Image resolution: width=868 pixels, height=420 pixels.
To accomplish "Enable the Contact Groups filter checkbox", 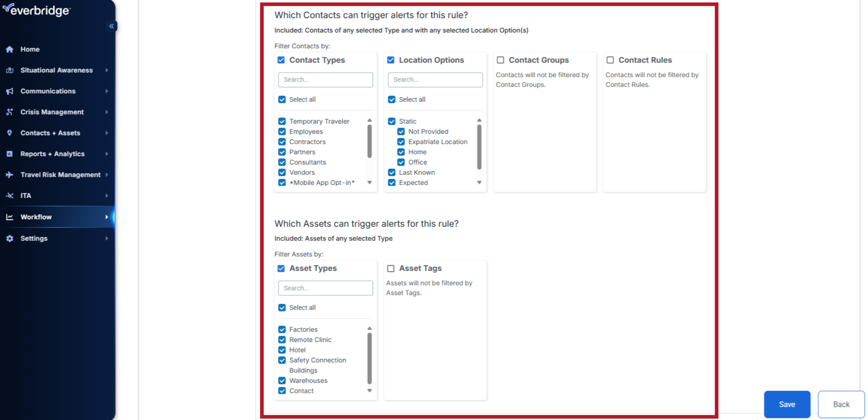I will pos(501,60).
